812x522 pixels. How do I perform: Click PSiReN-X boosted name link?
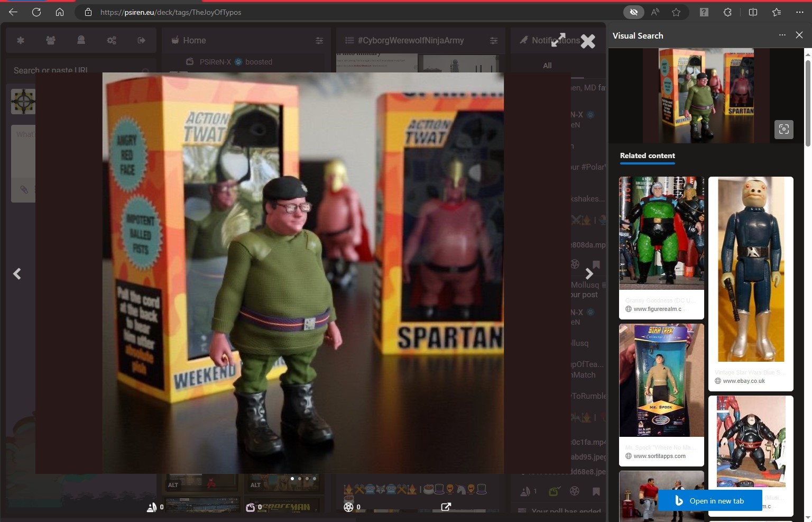click(215, 62)
